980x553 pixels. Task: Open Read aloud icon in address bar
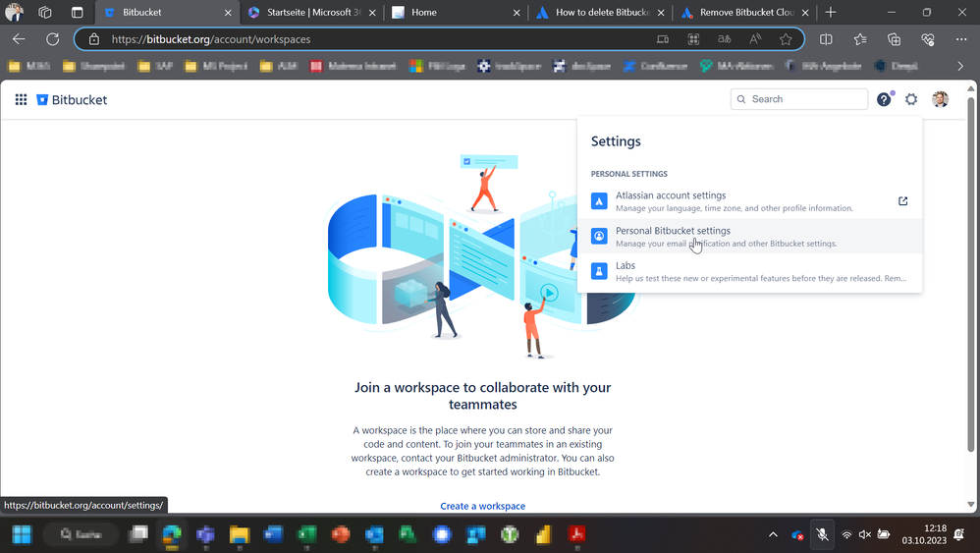[755, 39]
